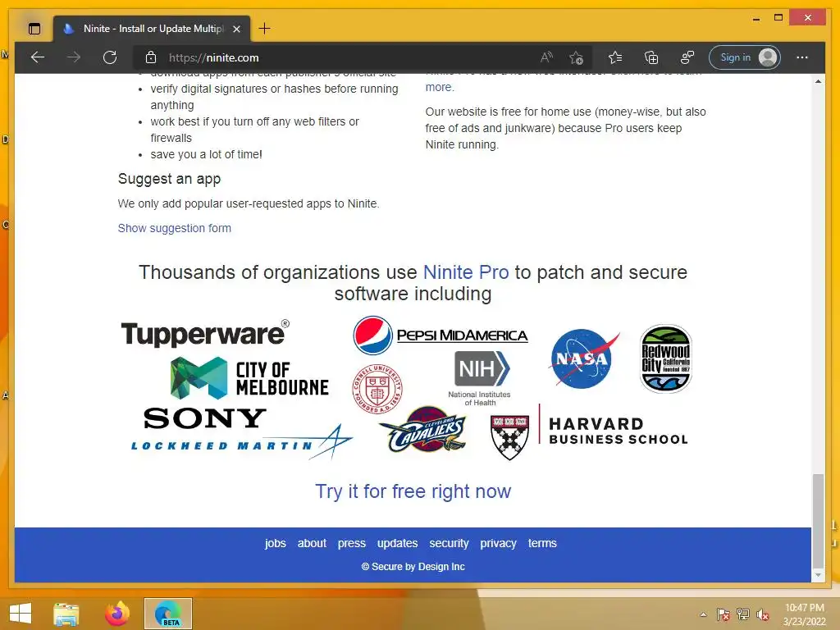Open the taskbar clock and date

pos(805,614)
